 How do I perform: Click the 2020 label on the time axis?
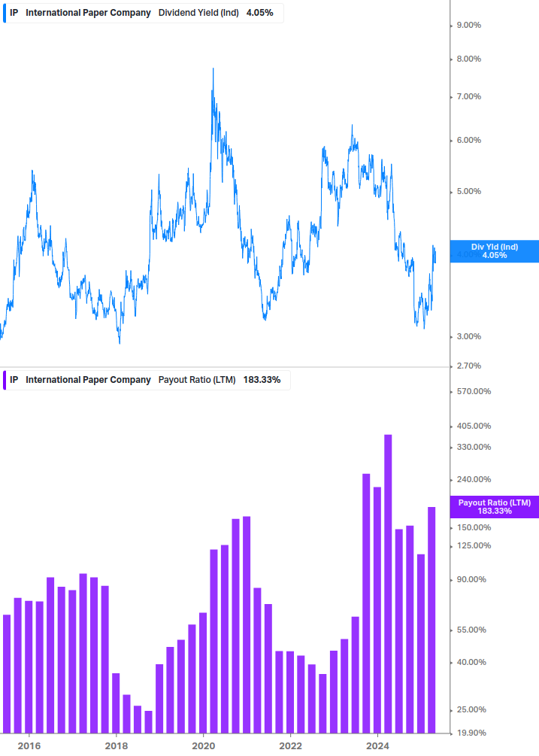pyautogui.click(x=203, y=746)
